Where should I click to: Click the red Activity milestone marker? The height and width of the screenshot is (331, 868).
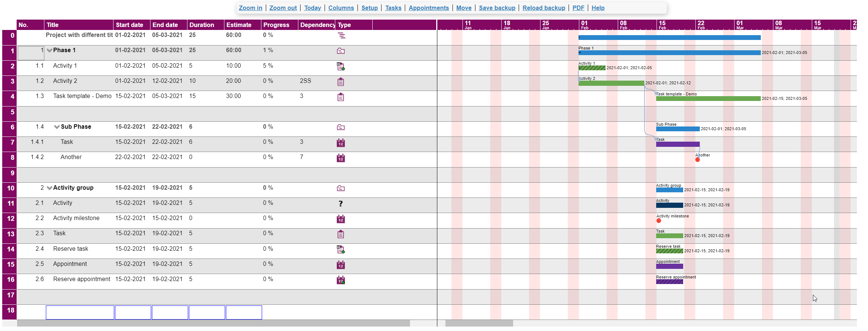659,221
